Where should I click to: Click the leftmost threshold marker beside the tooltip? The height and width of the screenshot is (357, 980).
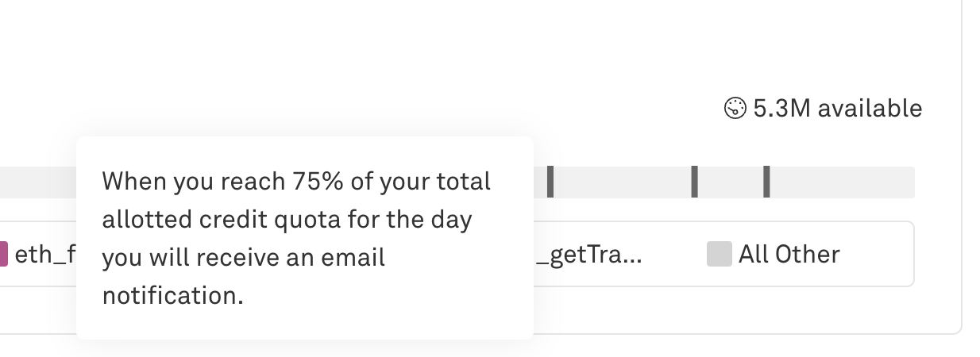pyautogui.click(x=550, y=182)
